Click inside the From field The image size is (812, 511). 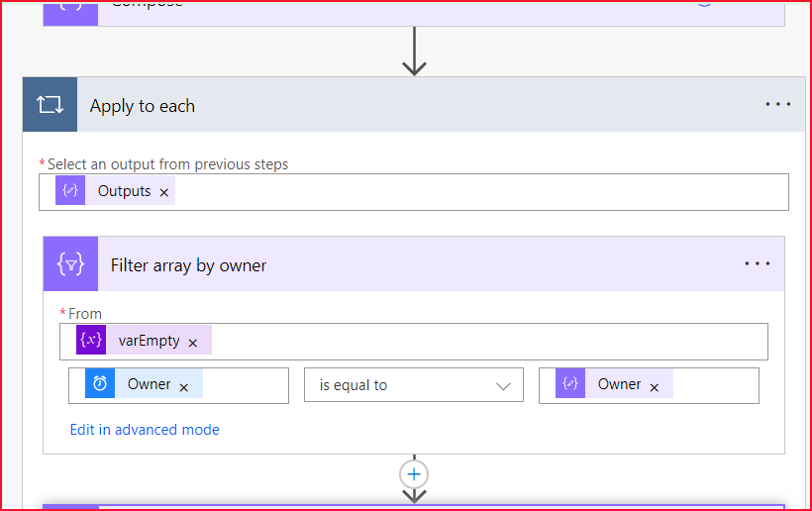click(x=414, y=342)
